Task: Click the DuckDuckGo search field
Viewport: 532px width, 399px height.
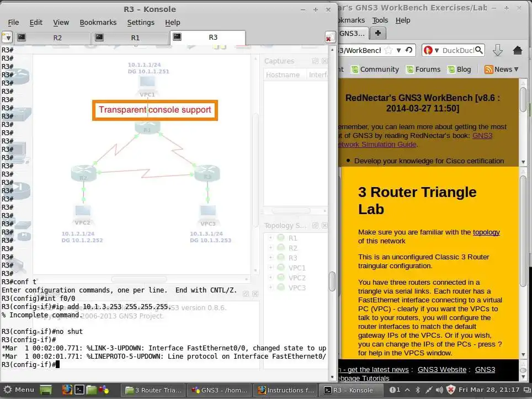Action: click(457, 51)
